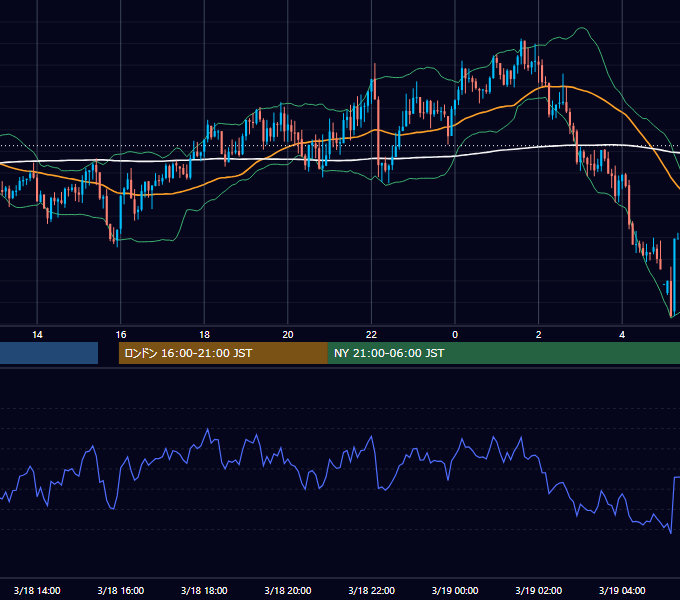680x600 pixels.
Task: Click the 3/19 00:00 date label
Action: [x=455, y=590]
